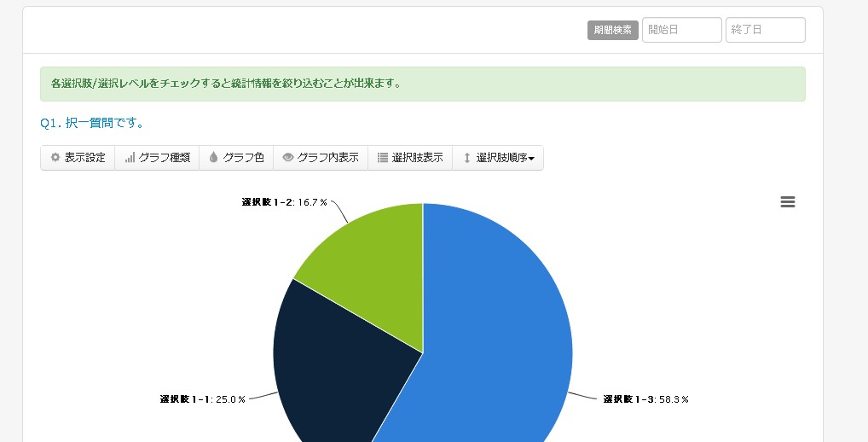Click the 選択肢 1-1: 25.0 % label

pyautogui.click(x=203, y=399)
